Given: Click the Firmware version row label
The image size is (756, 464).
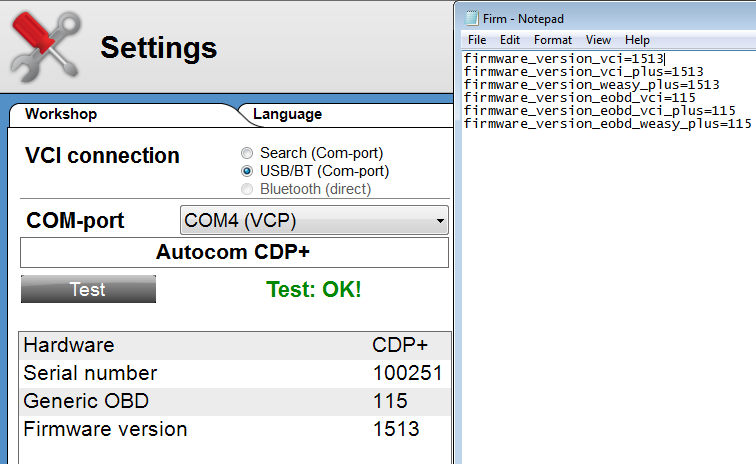Looking at the screenshot, I should click(x=105, y=429).
